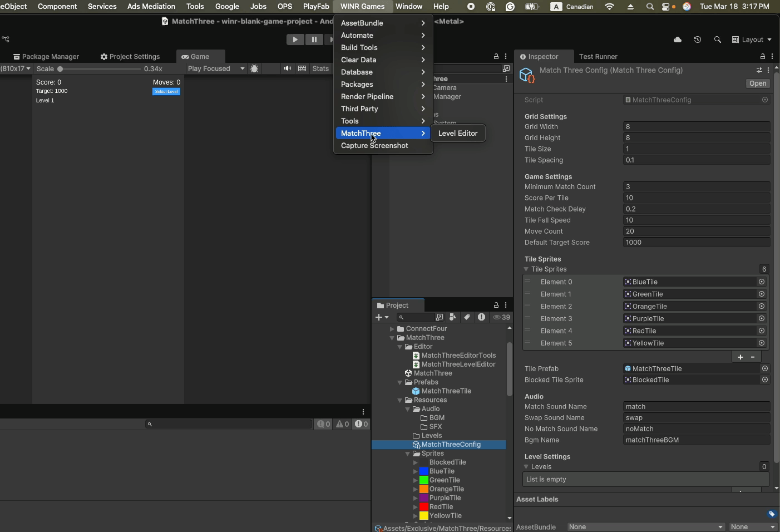Click object picker next to BlueTile
780x532 pixels.
tap(762, 282)
